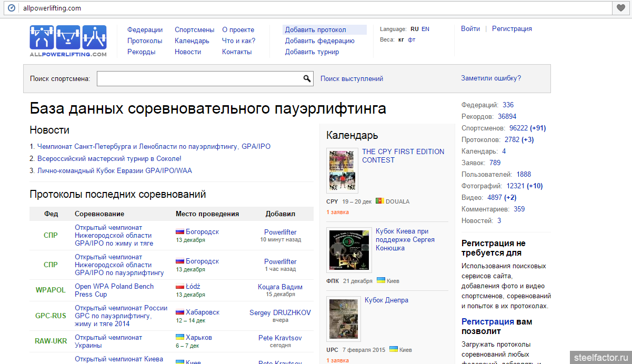Viewport: 632px width, 364px height.
Task: Click Russian flag next to Хабаровск
Action: click(x=179, y=312)
